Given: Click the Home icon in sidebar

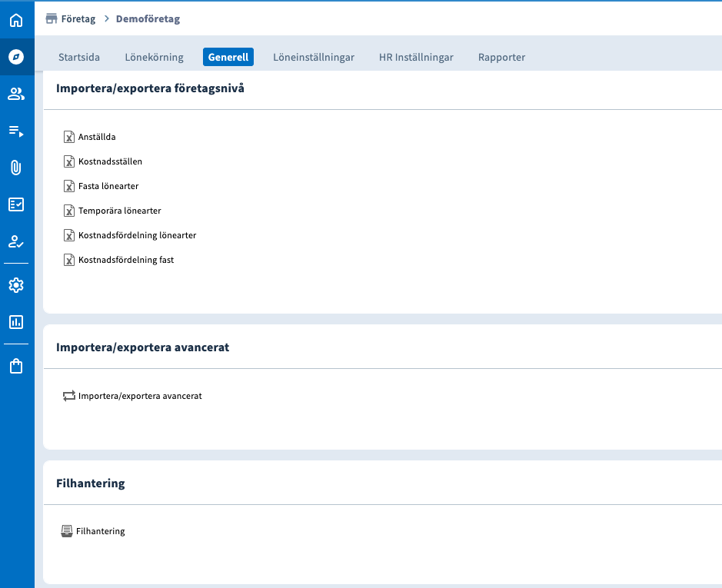Looking at the screenshot, I should click(x=16, y=20).
